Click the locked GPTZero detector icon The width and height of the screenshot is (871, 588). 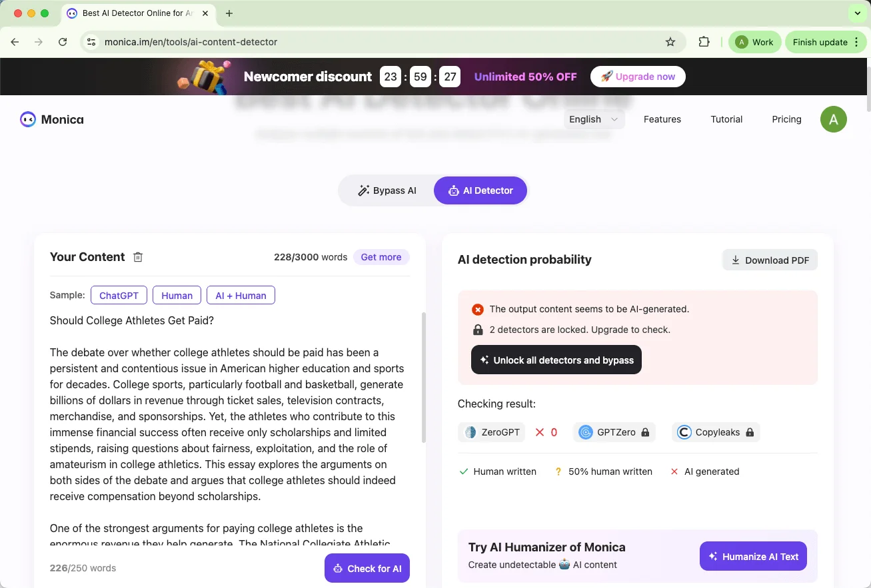tap(585, 432)
